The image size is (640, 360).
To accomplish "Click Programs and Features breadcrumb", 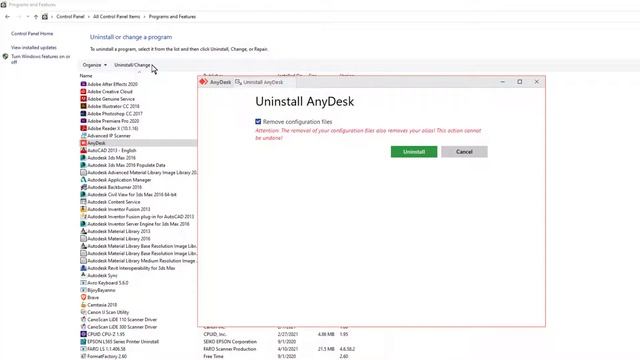I will click(x=172, y=17).
